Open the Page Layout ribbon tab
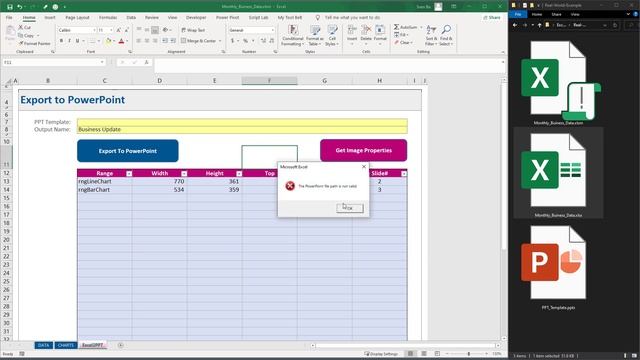This screenshot has height=360, width=640. [77, 18]
